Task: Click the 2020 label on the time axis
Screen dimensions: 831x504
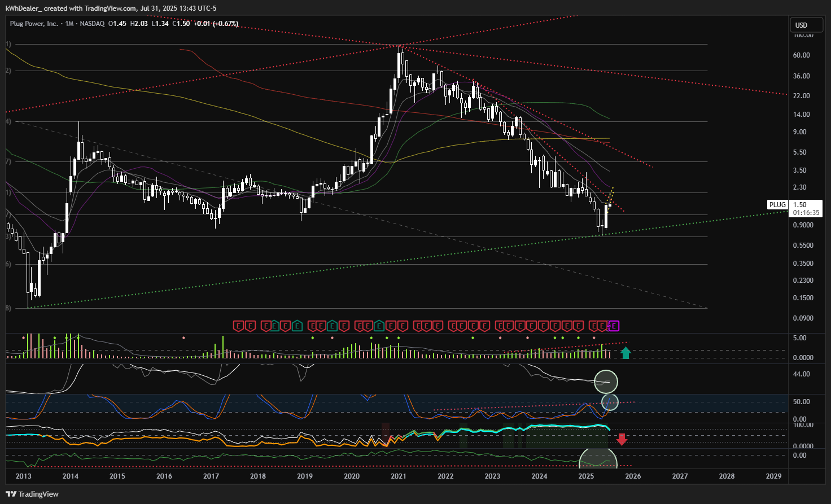Action: click(x=352, y=476)
